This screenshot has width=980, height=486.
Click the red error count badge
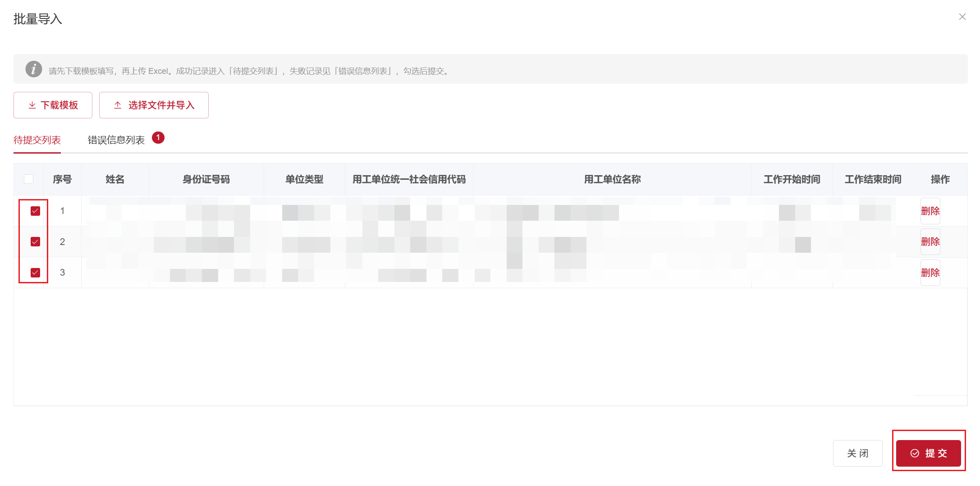[x=158, y=137]
